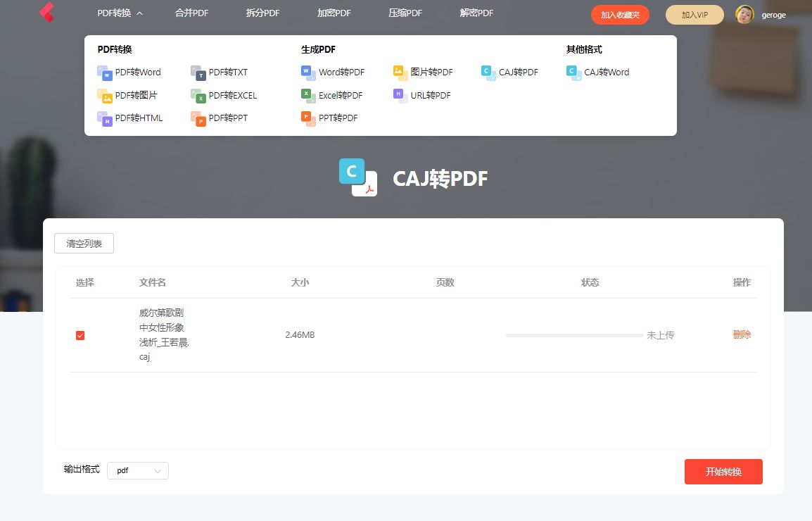Image resolution: width=812 pixels, height=521 pixels.
Task: Click the CAJ转PDF menu icon
Action: (488, 73)
